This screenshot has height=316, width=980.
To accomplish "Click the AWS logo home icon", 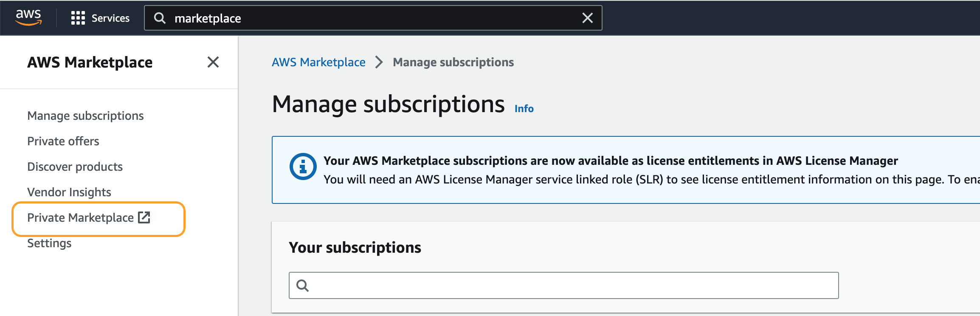I will click(x=28, y=17).
